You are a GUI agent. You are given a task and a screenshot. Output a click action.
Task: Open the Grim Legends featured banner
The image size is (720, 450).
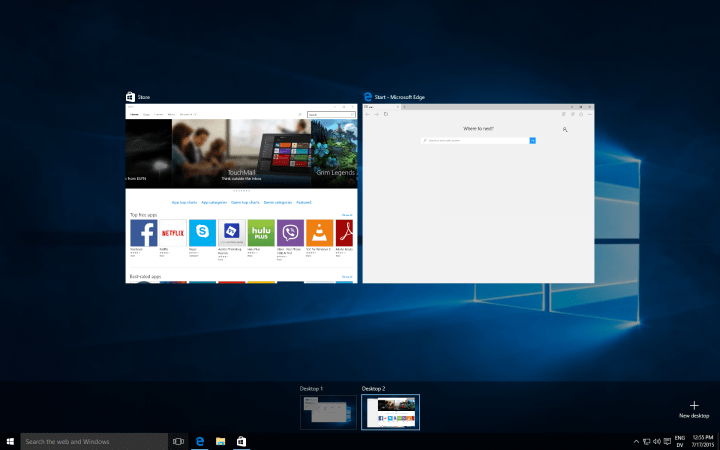334,154
